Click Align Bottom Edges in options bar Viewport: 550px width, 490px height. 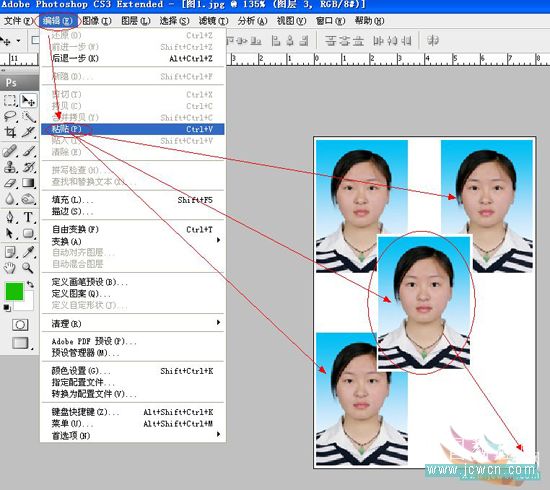point(256,41)
